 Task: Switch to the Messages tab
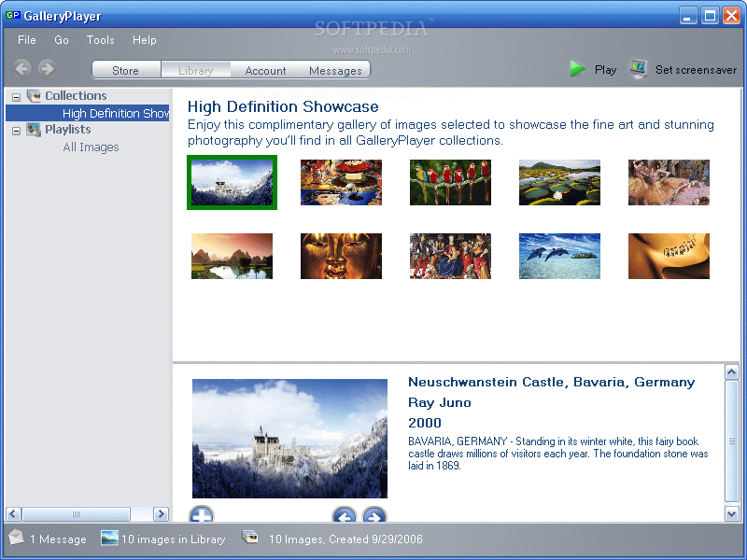[x=335, y=70]
